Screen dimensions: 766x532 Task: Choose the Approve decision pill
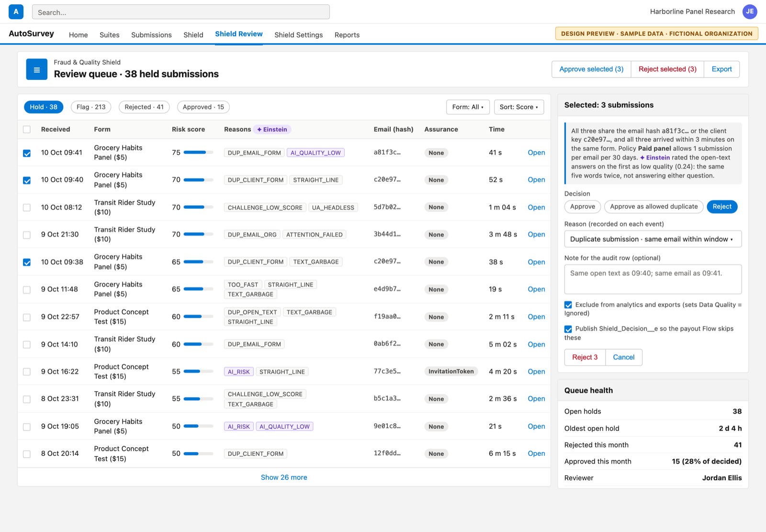tap(583, 206)
